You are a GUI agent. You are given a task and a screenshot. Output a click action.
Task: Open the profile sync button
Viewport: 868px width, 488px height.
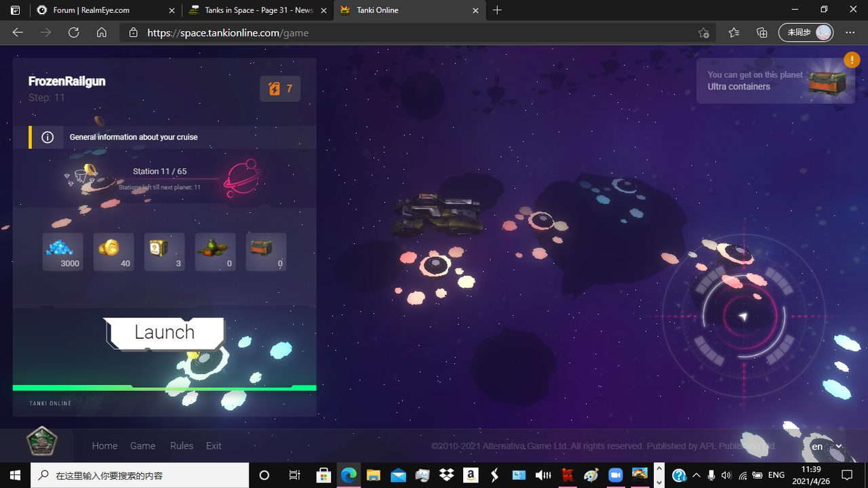(x=806, y=33)
